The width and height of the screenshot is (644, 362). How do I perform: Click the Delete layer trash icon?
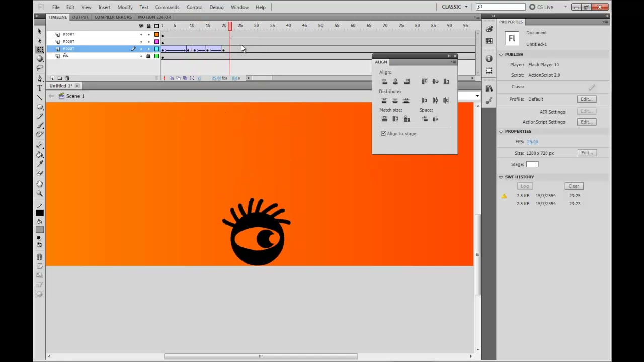pyautogui.click(x=67, y=78)
